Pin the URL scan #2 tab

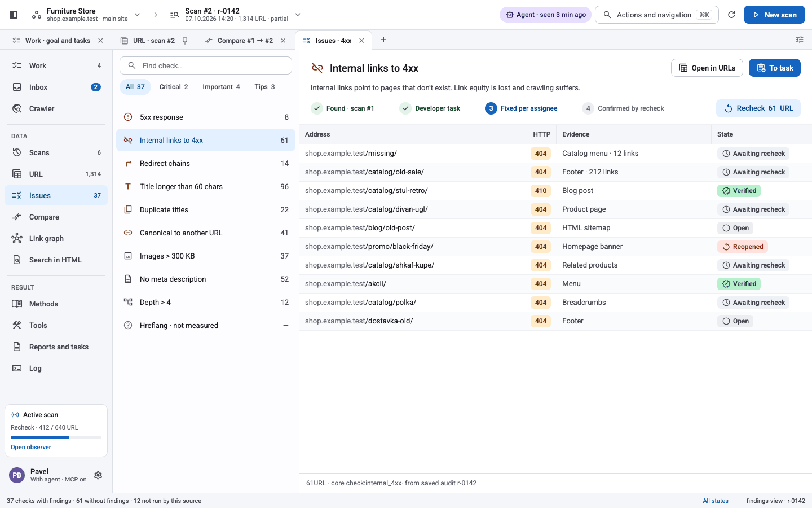pyautogui.click(x=185, y=41)
